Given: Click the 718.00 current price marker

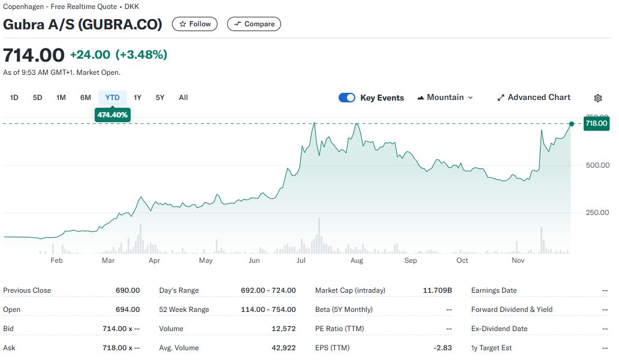Looking at the screenshot, I should coord(596,123).
